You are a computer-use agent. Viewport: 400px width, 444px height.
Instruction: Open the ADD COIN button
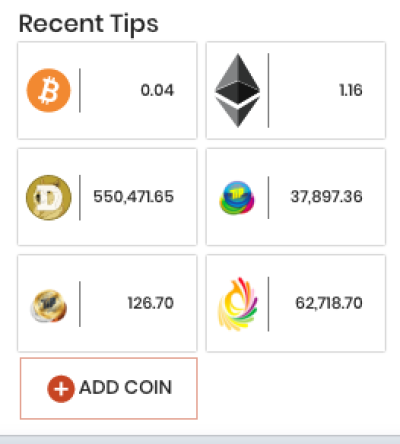[109, 388]
